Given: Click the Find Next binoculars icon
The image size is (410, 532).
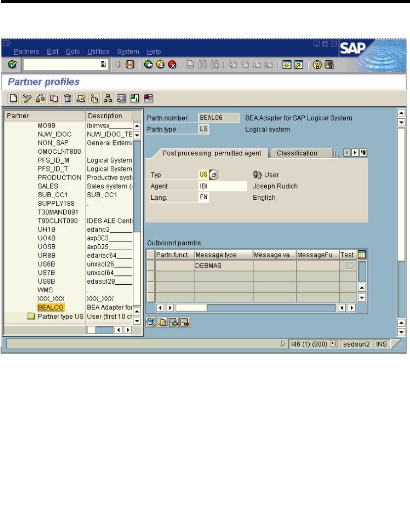Looking at the screenshot, I should pyautogui.click(x=214, y=64).
